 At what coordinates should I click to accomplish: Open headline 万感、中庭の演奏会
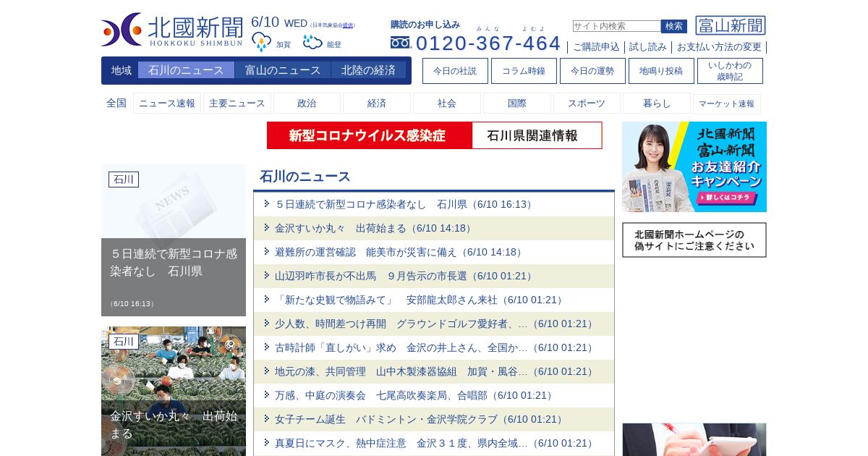point(415,395)
